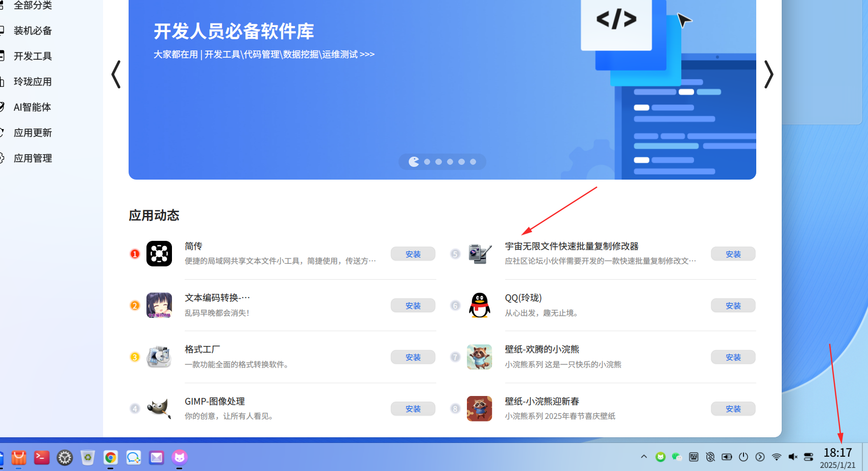Click the green cat tray icon

[x=660, y=457]
